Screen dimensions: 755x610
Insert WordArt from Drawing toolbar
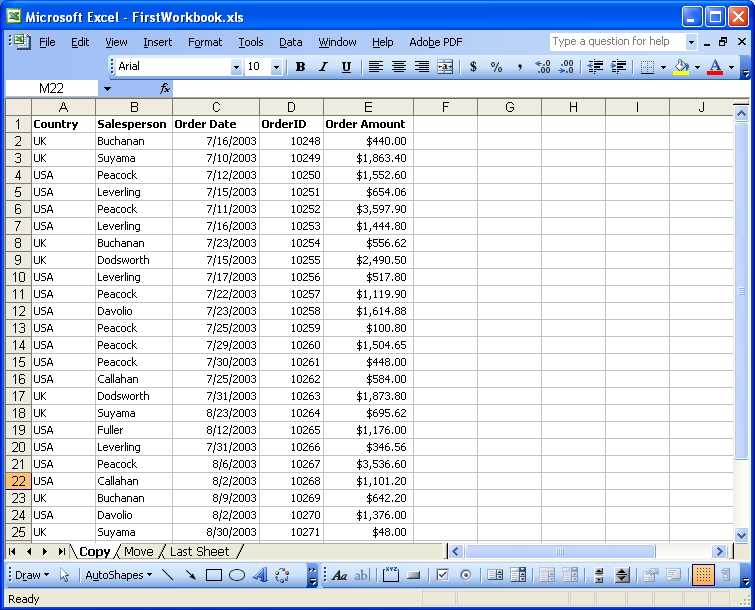(x=260, y=575)
